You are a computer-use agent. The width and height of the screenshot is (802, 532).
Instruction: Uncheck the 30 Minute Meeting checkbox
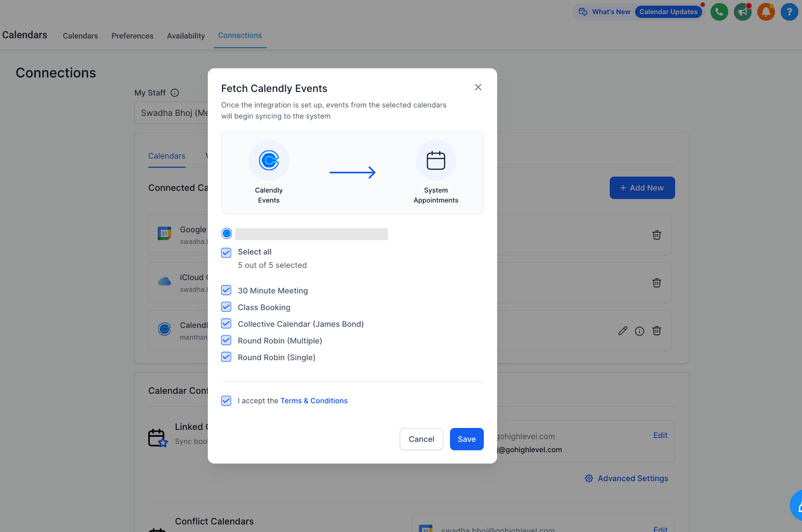(x=226, y=290)
